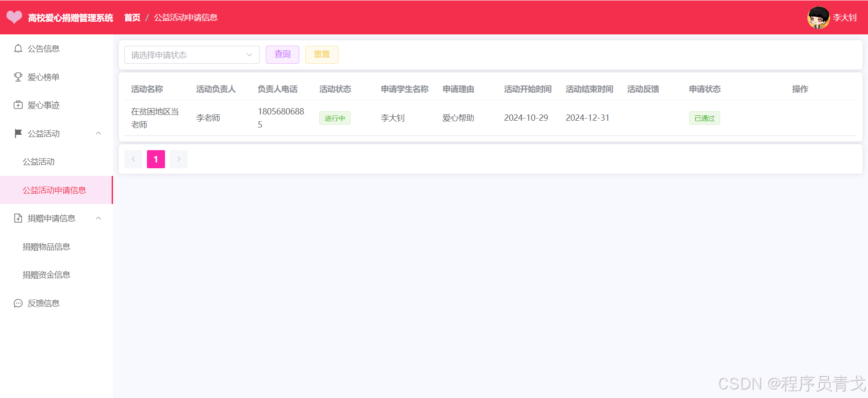Open 反馈信息 menu item
Screen dimensions: 868x398
(57, 303)
